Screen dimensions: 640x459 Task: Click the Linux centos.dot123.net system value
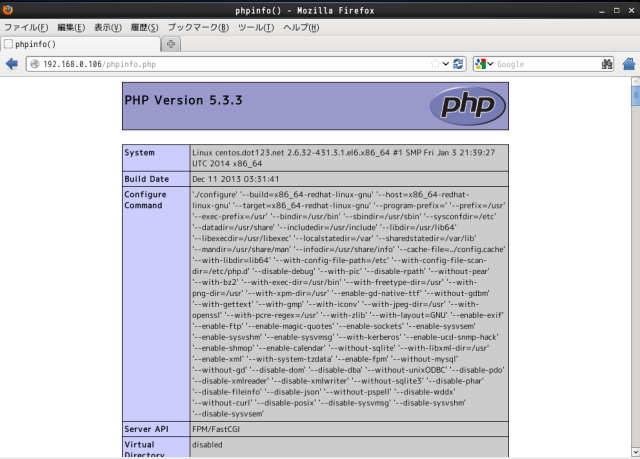pos(344,158)
